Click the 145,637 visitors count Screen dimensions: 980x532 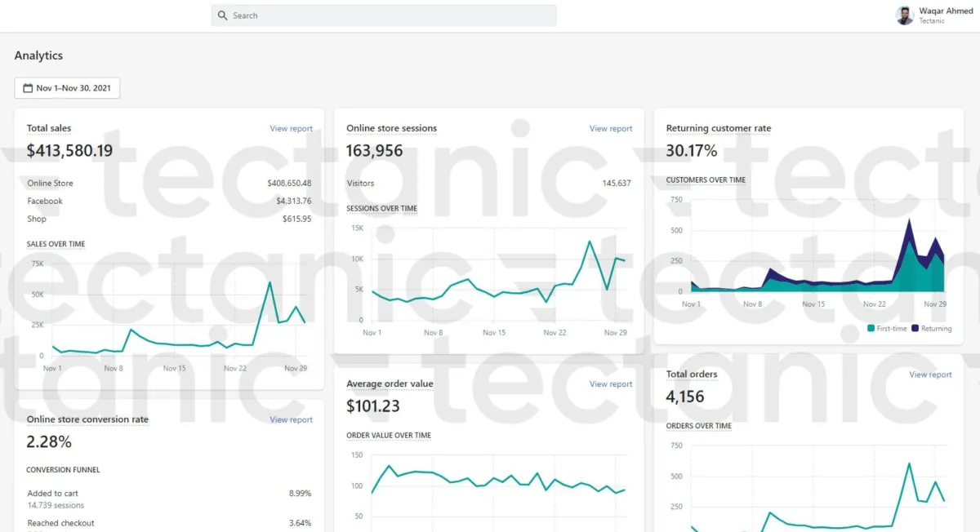[617, 184]
